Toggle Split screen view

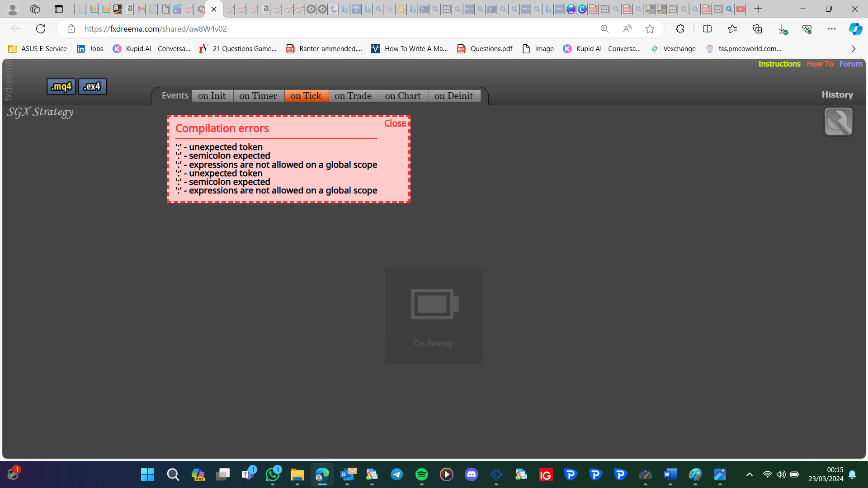[x=707, y=29]
